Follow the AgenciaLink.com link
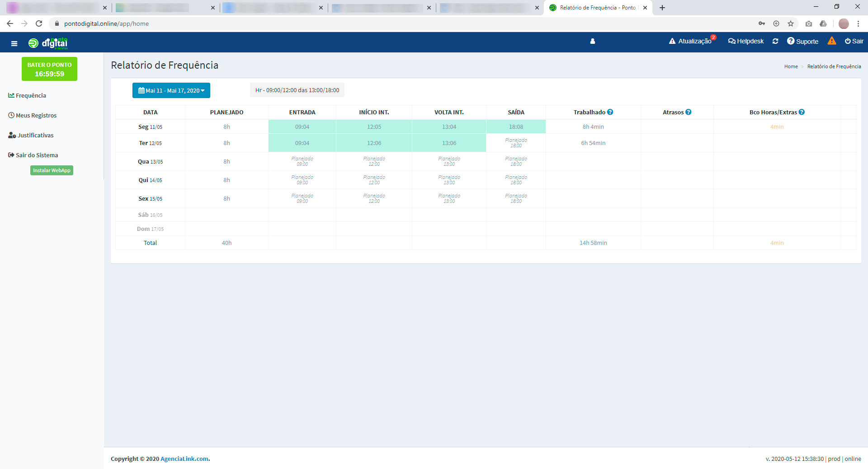The image size is (868, 469). click(184, 459)
